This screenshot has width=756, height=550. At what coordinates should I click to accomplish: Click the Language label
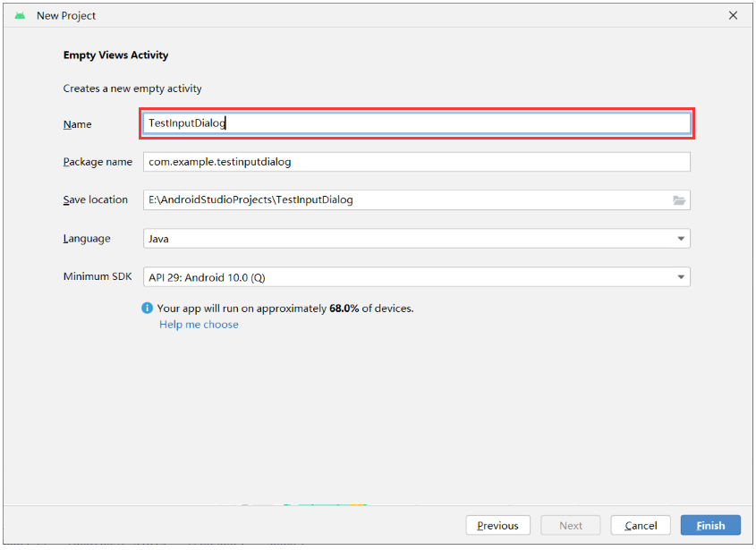click(87, 239)
